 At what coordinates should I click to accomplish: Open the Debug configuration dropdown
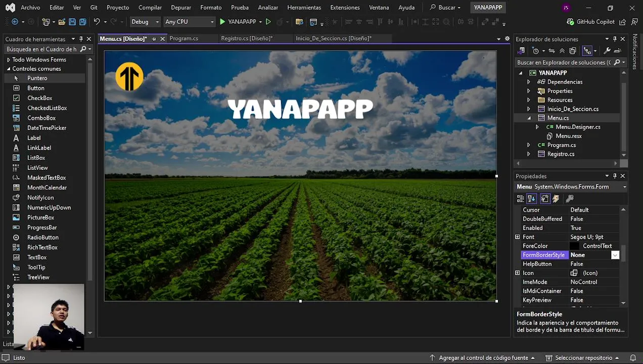145,22
